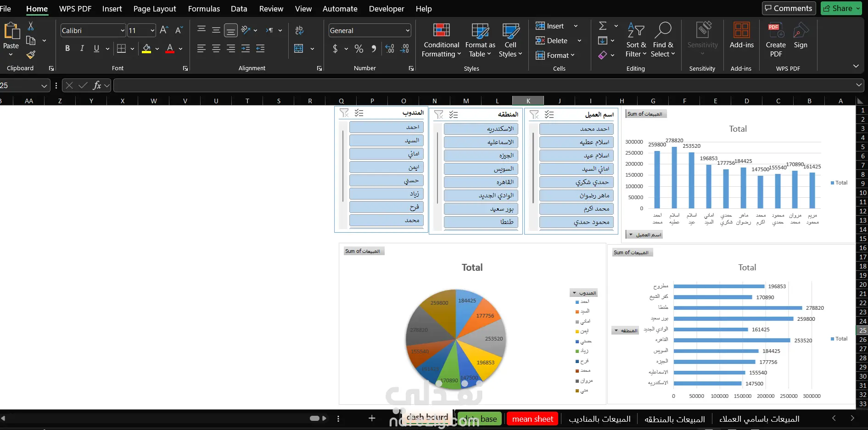The height and width of the screenshot is (430, 868).
Task: Increase font size with the larger A icon
Action: [x=164, y=30]
